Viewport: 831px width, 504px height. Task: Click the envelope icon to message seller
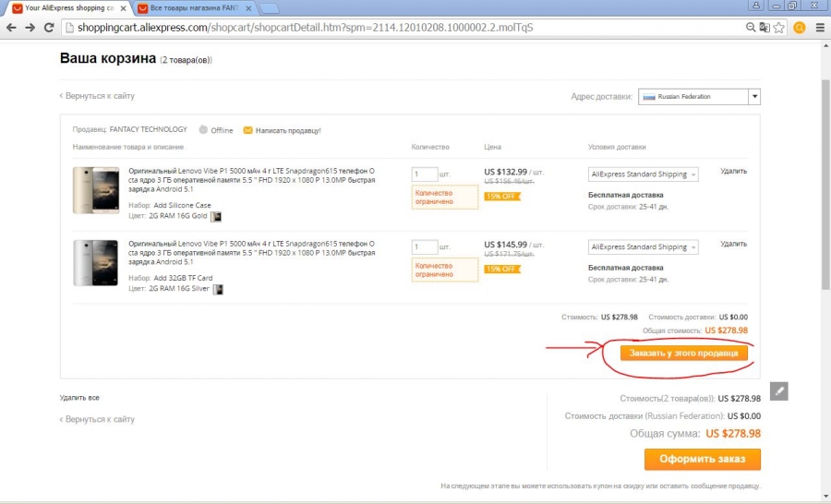point(247,130)
